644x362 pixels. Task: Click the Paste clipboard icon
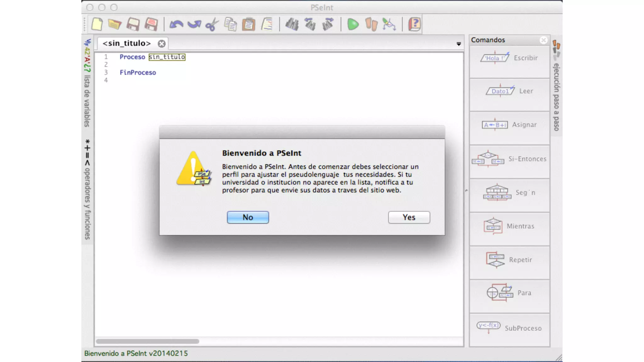[x=248, y=24]
